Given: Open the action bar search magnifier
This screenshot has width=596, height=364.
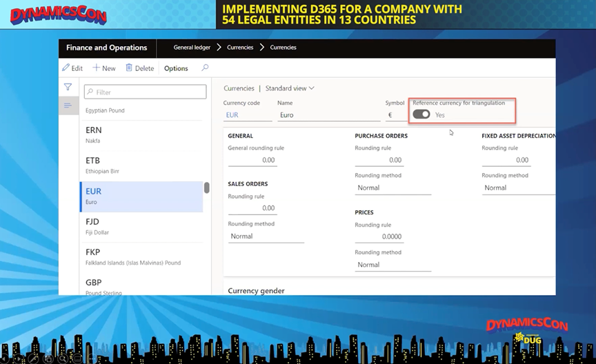Looking at the screenshot, I should coord(205,68).
